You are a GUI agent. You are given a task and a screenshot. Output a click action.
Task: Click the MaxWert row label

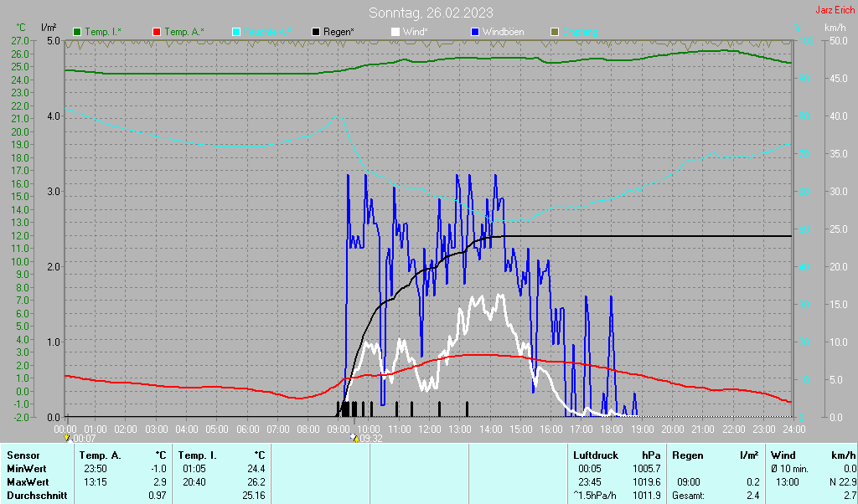pyautogui.click(x=26, y=481)
